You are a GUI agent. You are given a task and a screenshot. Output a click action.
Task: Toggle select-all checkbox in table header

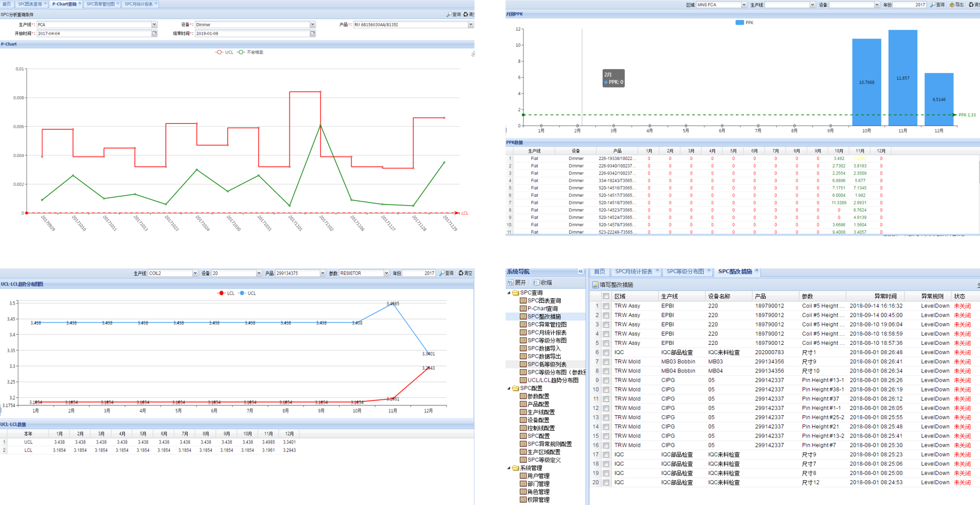point(606,296)
